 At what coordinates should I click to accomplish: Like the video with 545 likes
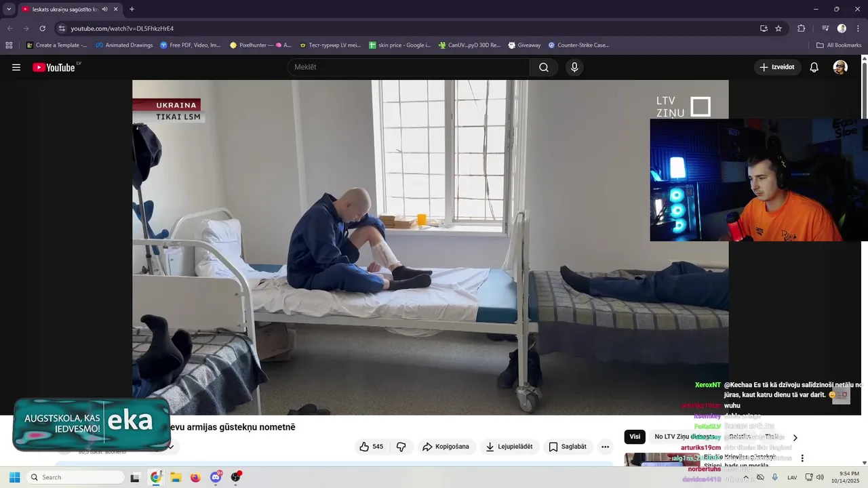[372, 447]
